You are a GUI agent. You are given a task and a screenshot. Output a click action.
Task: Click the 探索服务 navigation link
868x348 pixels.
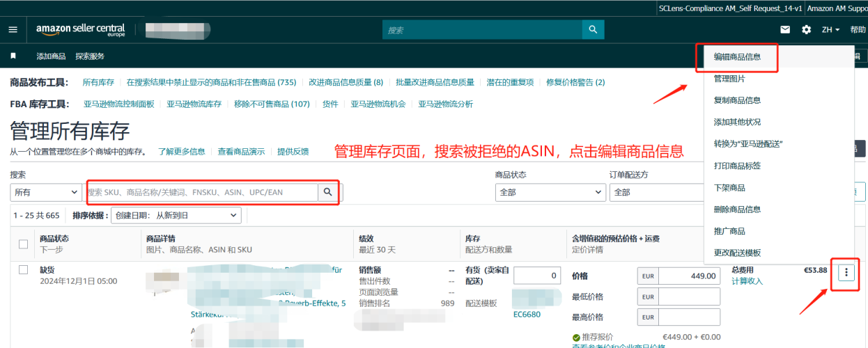coord(90,56)
